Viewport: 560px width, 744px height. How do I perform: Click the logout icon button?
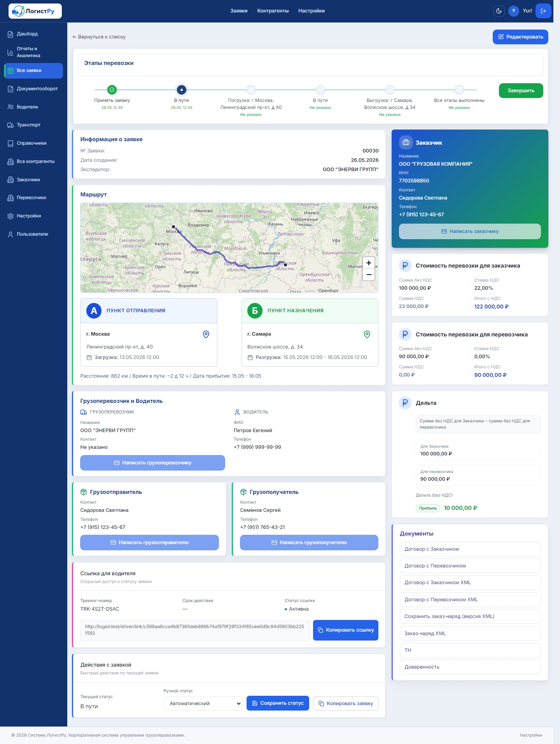pos(543,11)
